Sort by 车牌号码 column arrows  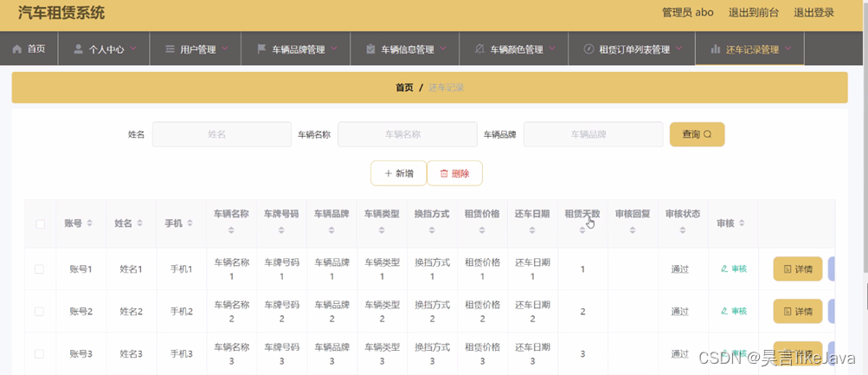[282, 230]
